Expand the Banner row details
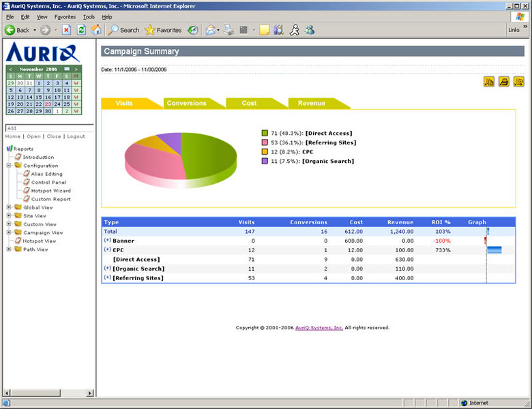532x409 pixels. [108, 240]
